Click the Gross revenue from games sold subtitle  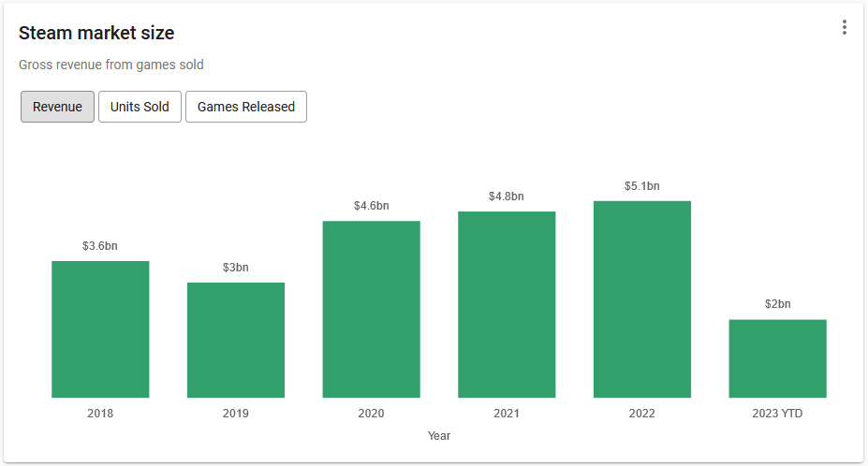[x=111, y=65]
